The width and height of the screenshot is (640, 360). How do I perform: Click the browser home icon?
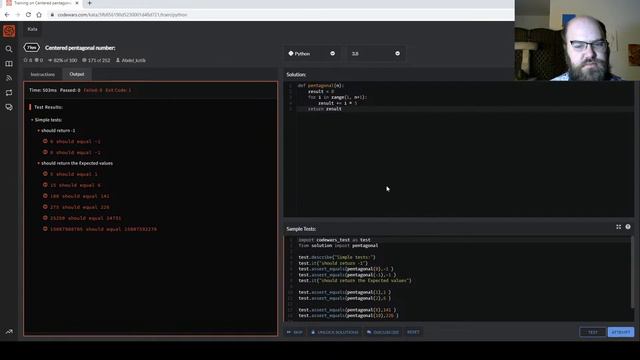39,15
